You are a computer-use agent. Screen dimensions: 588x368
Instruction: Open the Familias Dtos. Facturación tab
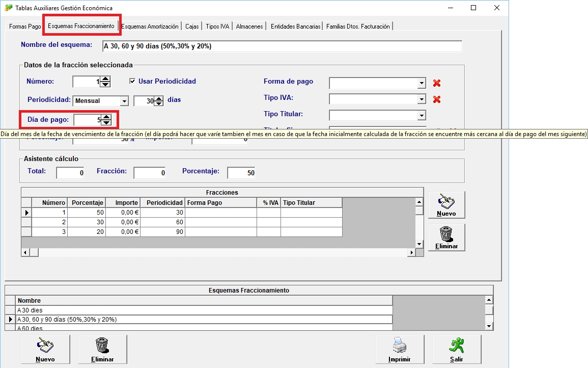tap(358, 27)
